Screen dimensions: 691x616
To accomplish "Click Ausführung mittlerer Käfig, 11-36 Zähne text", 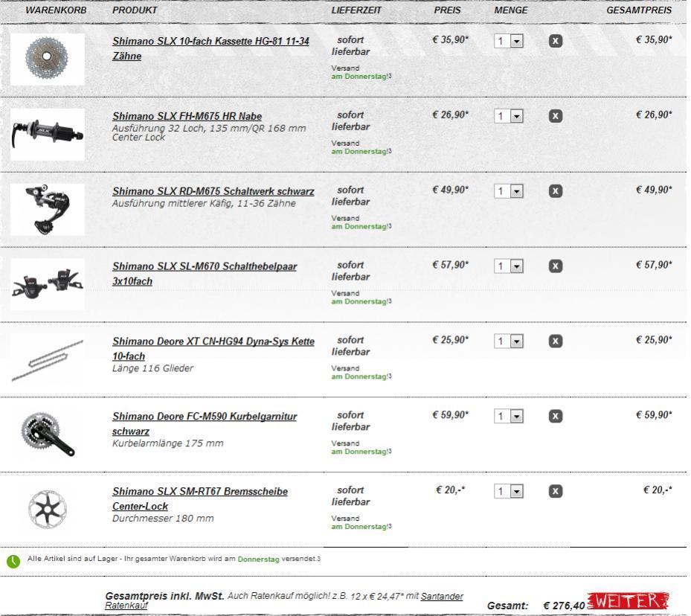I will click(x=204, y=204).
